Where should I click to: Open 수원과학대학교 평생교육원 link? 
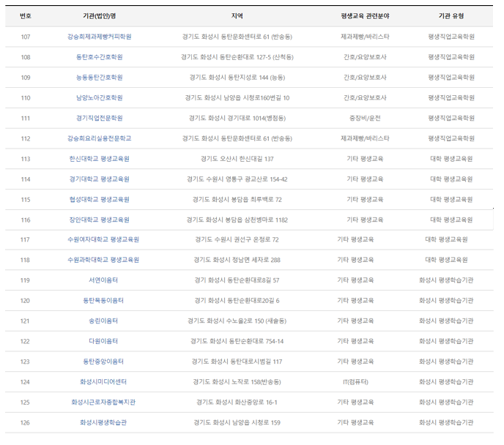tap(103, 260)
